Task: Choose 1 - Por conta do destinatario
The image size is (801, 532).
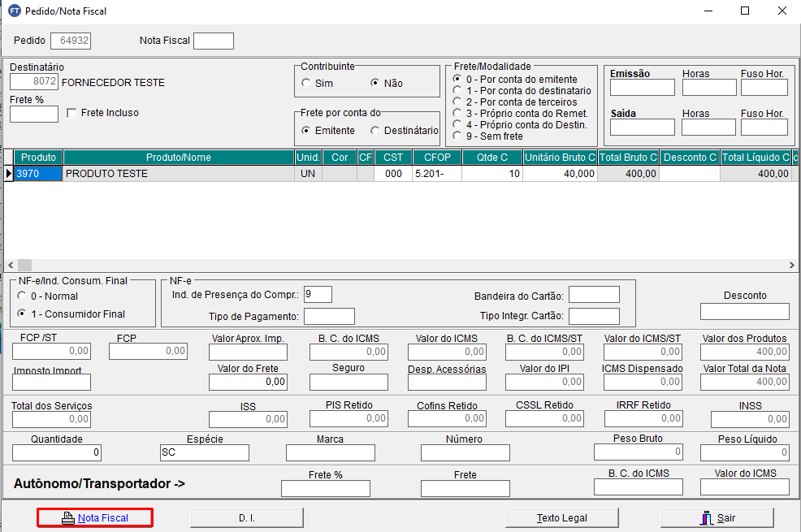Action: (457, 91)
